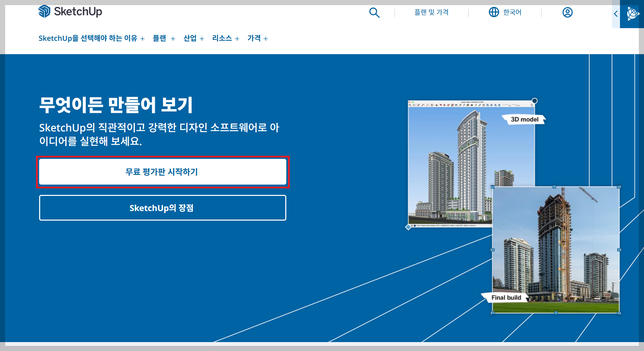
Task: Click the SketchUp logo
Action: (70, 12)
